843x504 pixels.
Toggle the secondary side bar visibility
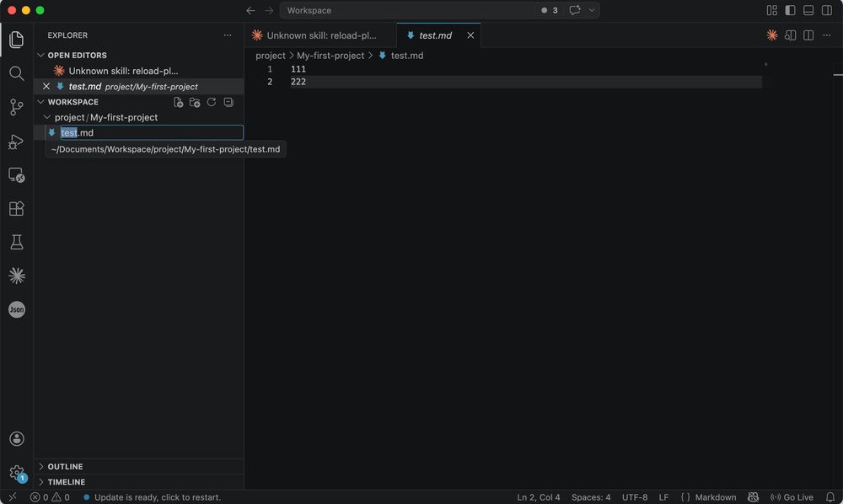827,10
